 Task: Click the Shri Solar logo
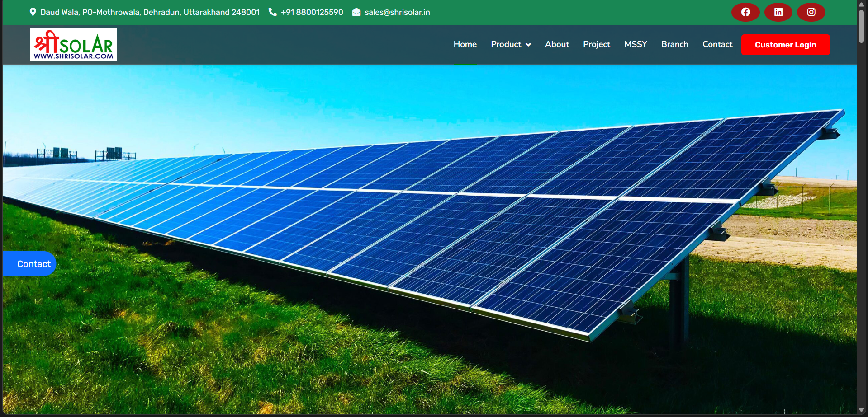(x=73, y=44)
